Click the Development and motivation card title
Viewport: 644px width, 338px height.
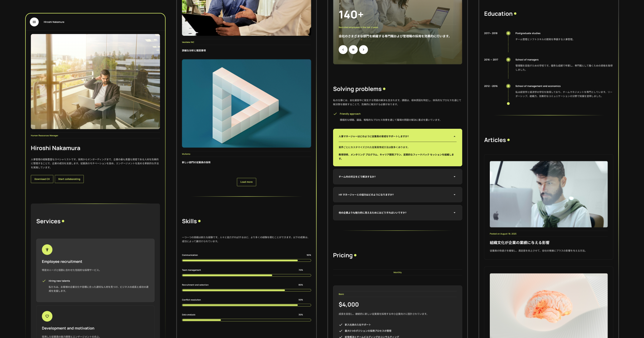pos(68,328)
